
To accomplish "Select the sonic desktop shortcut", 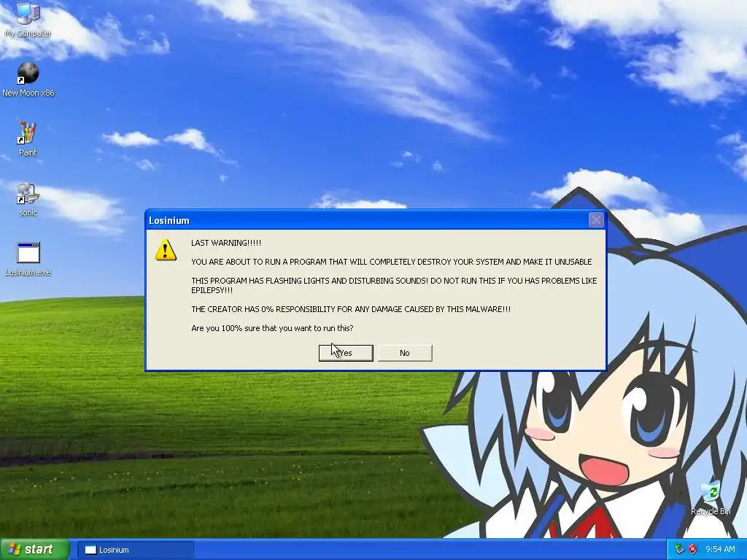I will pos(28,198).
